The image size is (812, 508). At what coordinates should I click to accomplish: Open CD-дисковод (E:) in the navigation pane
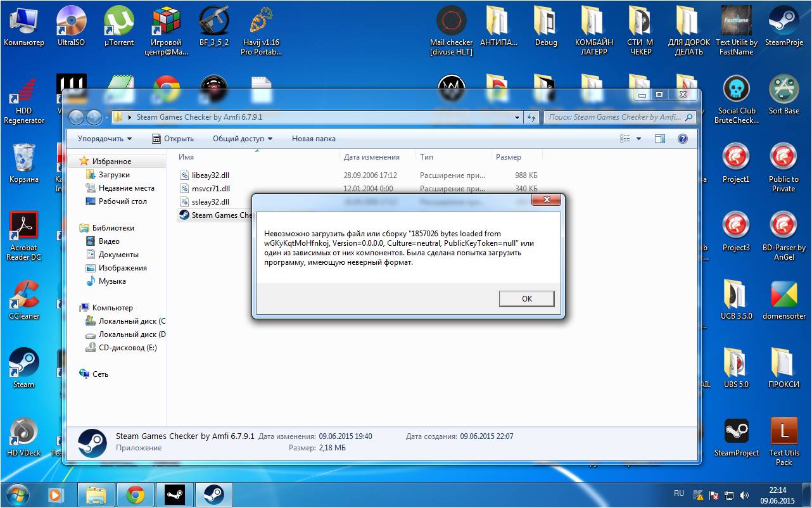click(127, 348)
